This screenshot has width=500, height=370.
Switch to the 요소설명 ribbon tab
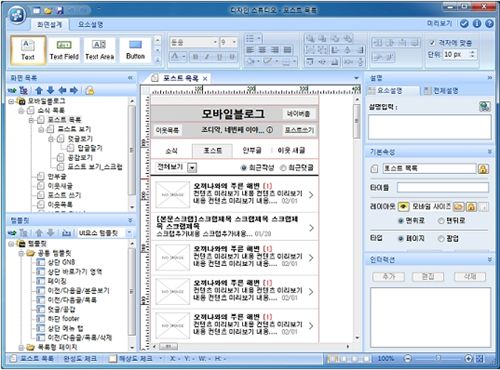90,24
